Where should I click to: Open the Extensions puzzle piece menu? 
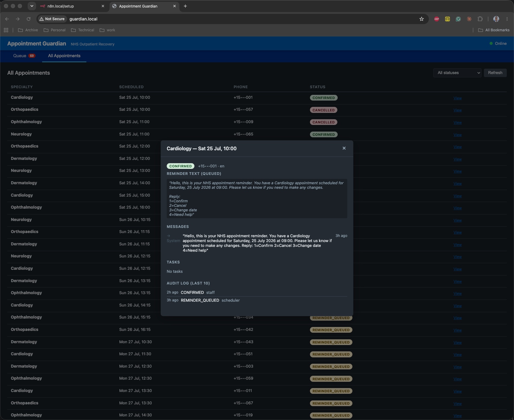click(480, 19)
